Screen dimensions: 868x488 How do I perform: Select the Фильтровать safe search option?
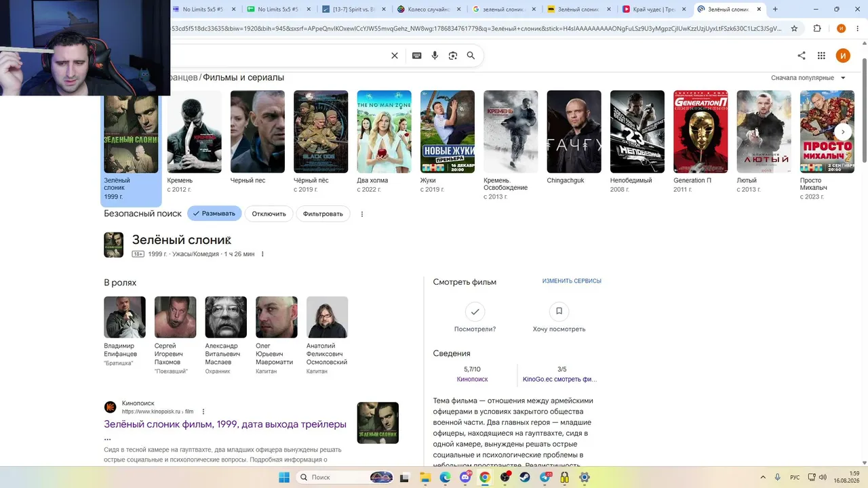point(323,213)
